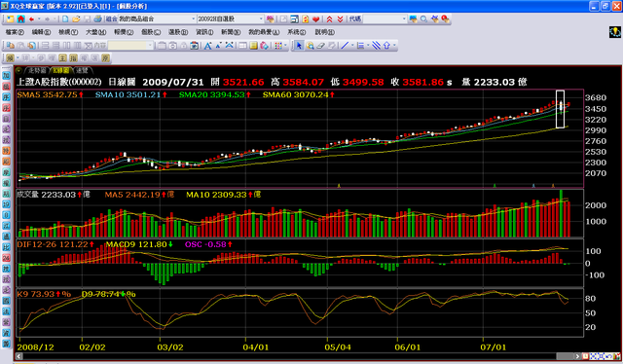The image size is (623, 364).
Task: Open the 新聞 menu
Action: click(x=231, y=32)
